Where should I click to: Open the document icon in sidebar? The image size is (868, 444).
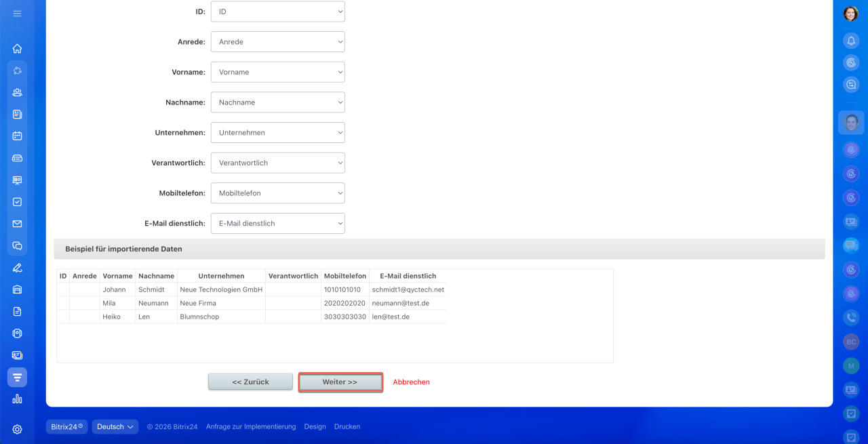tap(17, 312)
